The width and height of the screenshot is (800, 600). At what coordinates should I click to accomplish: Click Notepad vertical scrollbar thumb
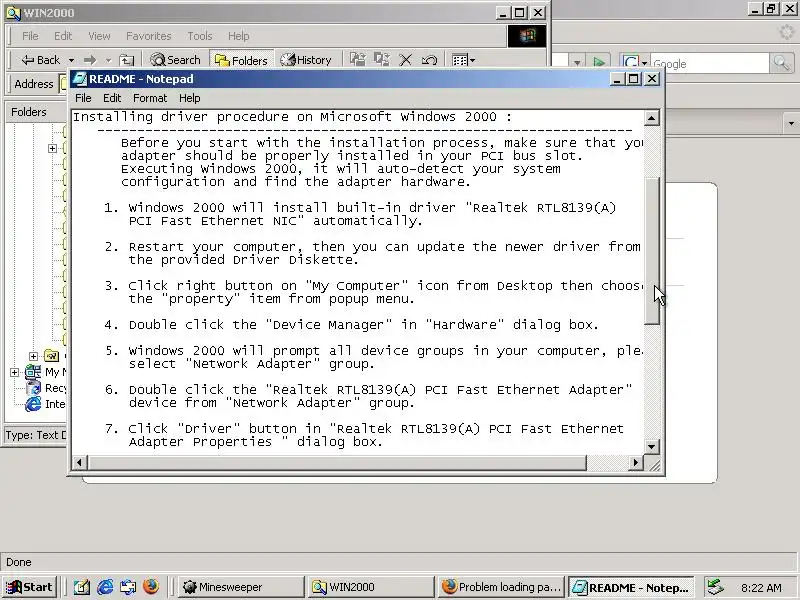[x=652, y=250]
